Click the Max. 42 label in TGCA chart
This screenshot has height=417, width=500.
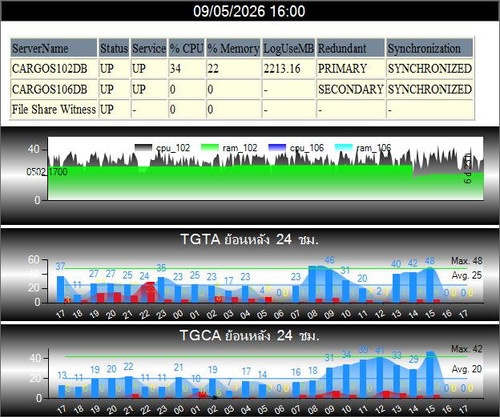coord(467,349)
